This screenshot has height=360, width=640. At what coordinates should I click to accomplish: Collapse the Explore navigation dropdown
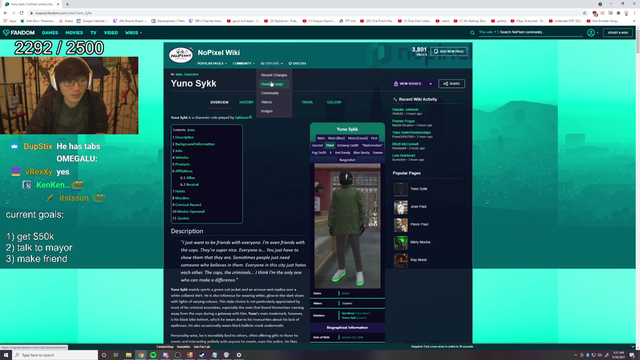pos(271,63)
